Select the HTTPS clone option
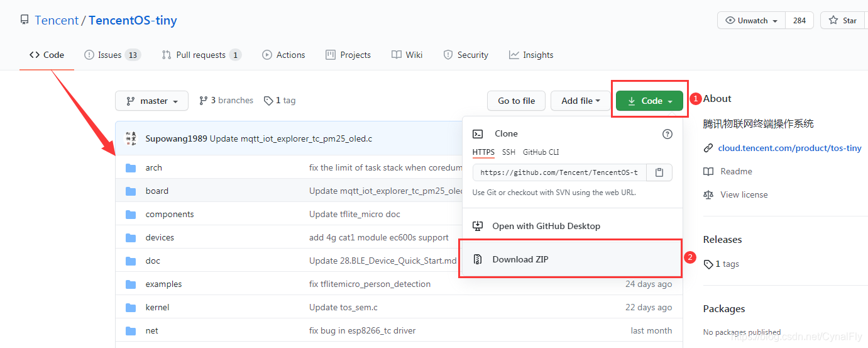The image size is (868, 348). click(483, 152)
